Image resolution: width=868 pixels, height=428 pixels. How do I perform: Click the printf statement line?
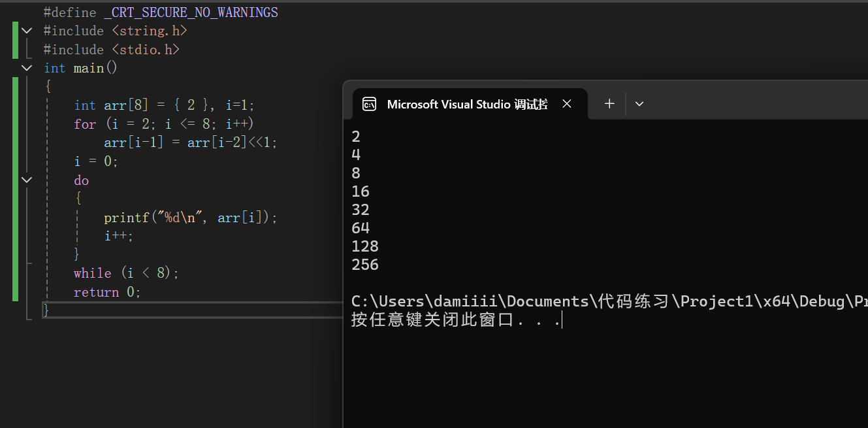coord(191,218)
